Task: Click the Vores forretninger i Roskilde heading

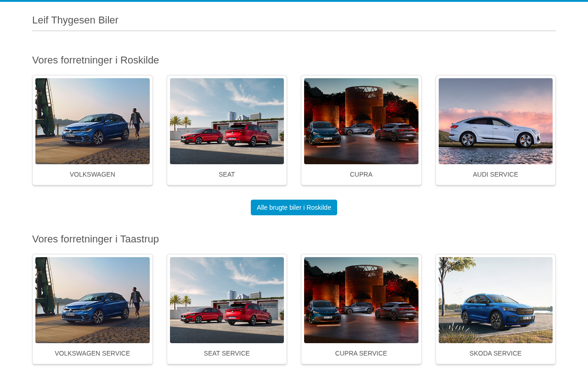Action: (x=96, y=60)
